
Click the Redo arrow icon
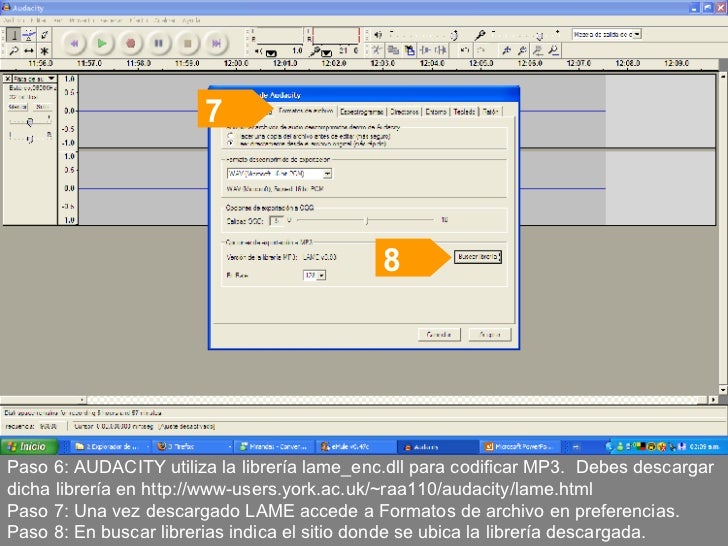coord(481,50)
